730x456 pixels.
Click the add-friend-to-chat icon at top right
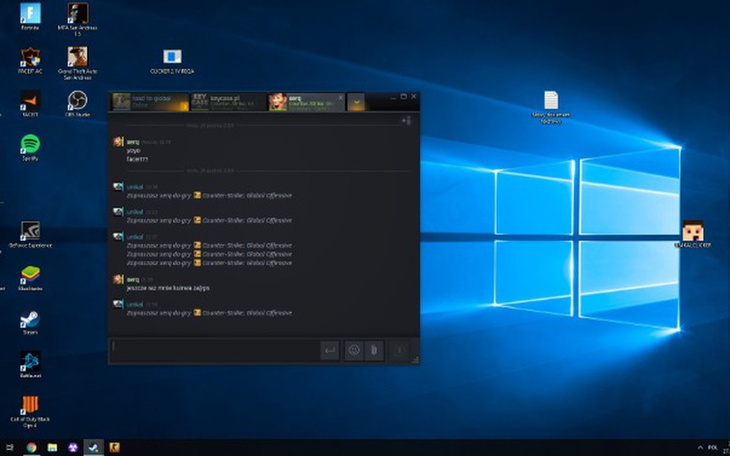click(x=406, y=120)
